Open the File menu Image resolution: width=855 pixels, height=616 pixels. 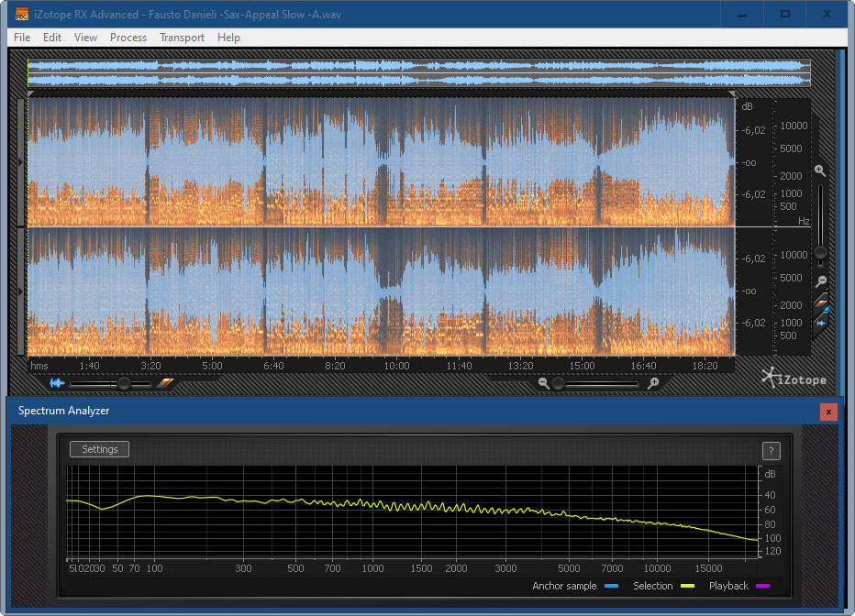[x=22, y=38]
